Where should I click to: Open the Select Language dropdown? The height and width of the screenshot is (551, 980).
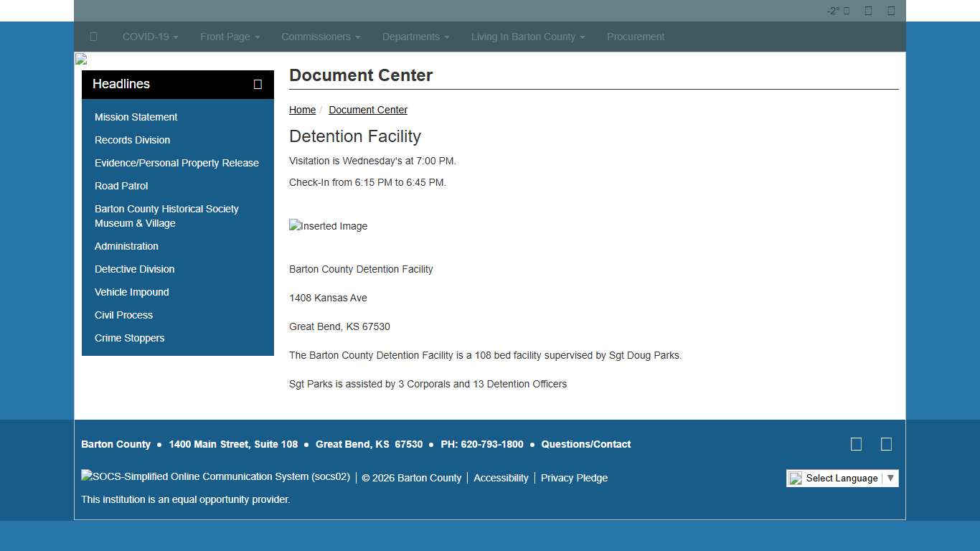(x=843, y=478)
